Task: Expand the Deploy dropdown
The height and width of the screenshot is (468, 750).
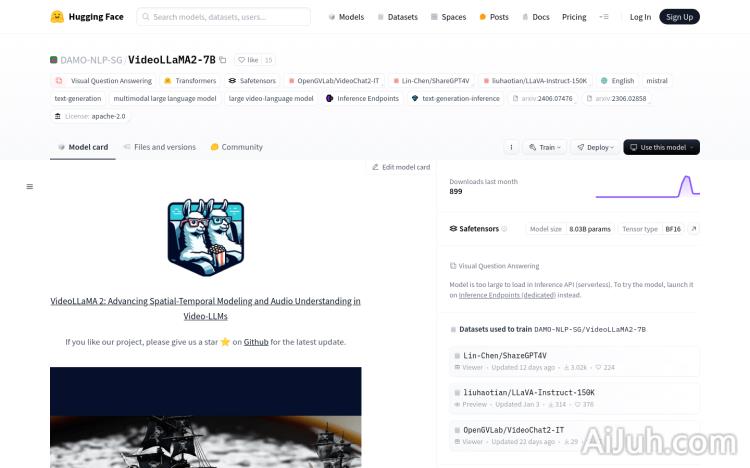Action: (595, 147)
